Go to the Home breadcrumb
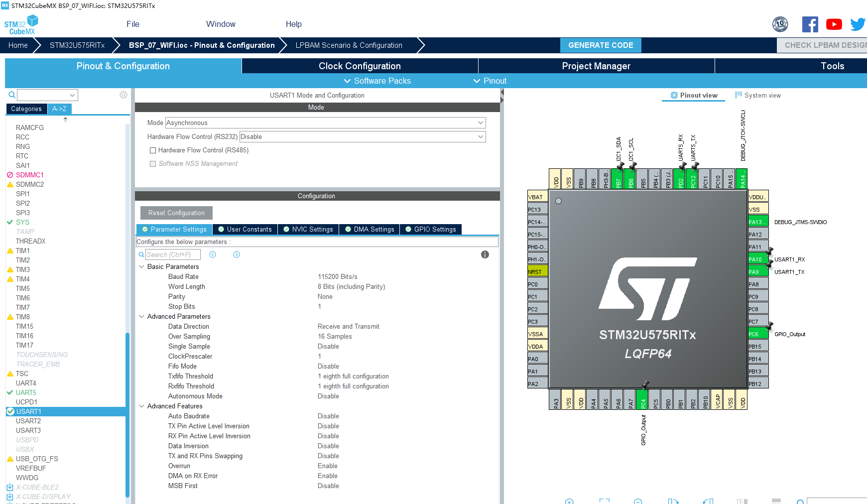This screenshot has height=504, width=867. 18,45
